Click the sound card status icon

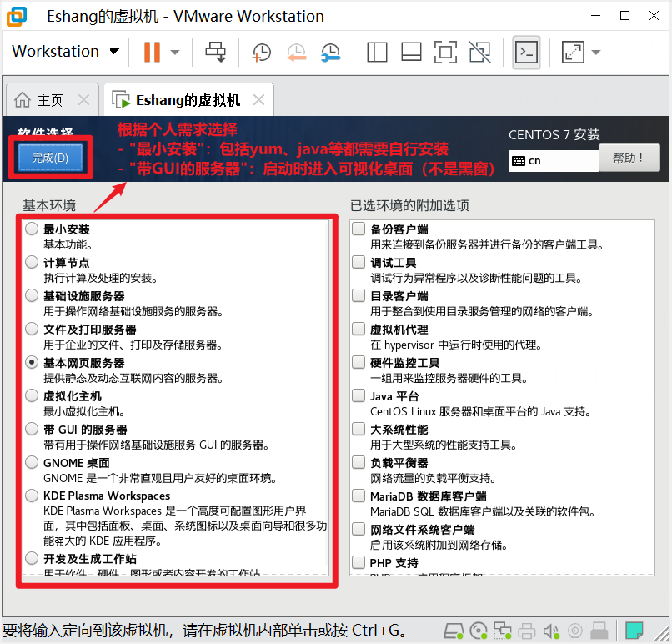[551, 631]
